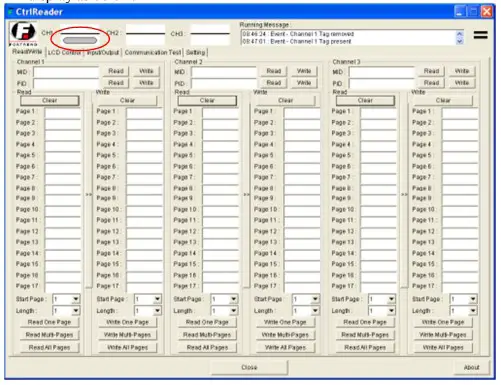Click the >> copy arrows in Channel 3
This screenshot has width=501, height=385.
pos(404,194)
